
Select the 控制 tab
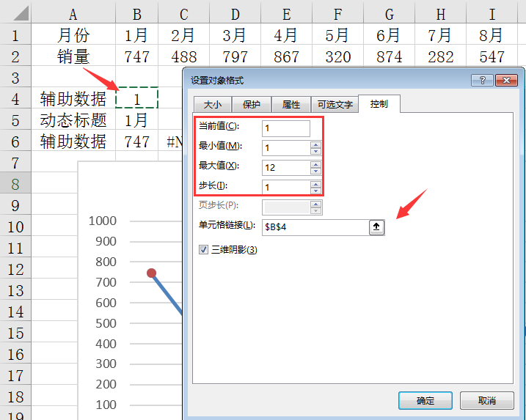click(379, 104)
